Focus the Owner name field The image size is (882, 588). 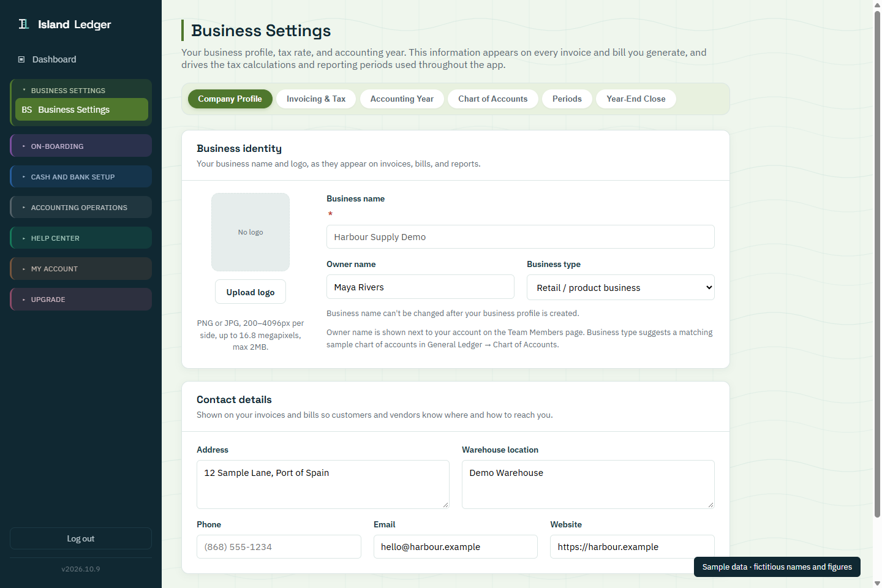pyautogui.click(x=420, y=287)
